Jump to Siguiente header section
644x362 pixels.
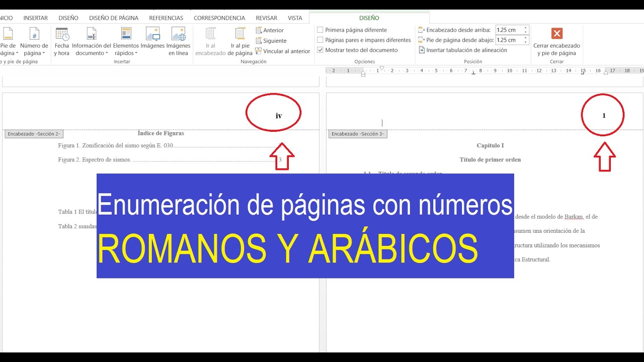(x=271, y=41)
